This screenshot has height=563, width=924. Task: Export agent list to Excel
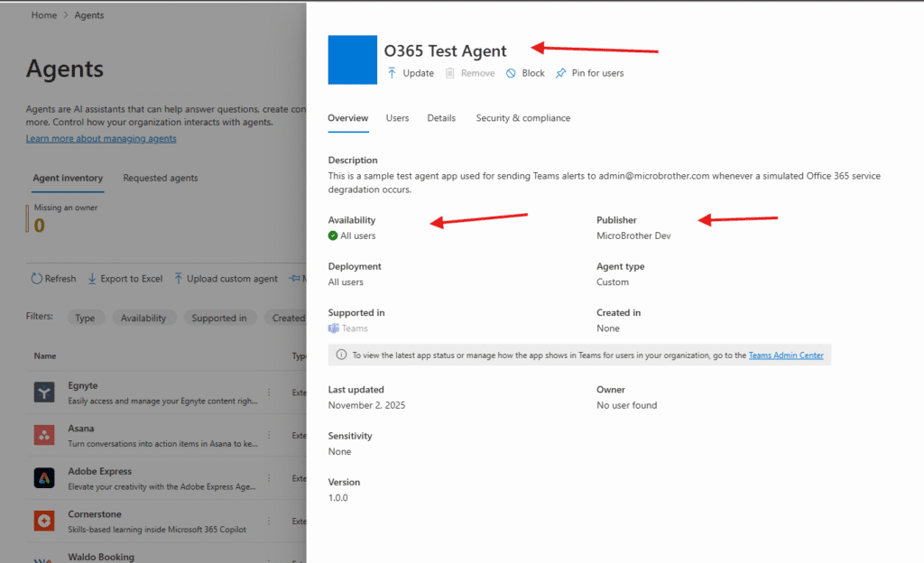tap(125, 279)
